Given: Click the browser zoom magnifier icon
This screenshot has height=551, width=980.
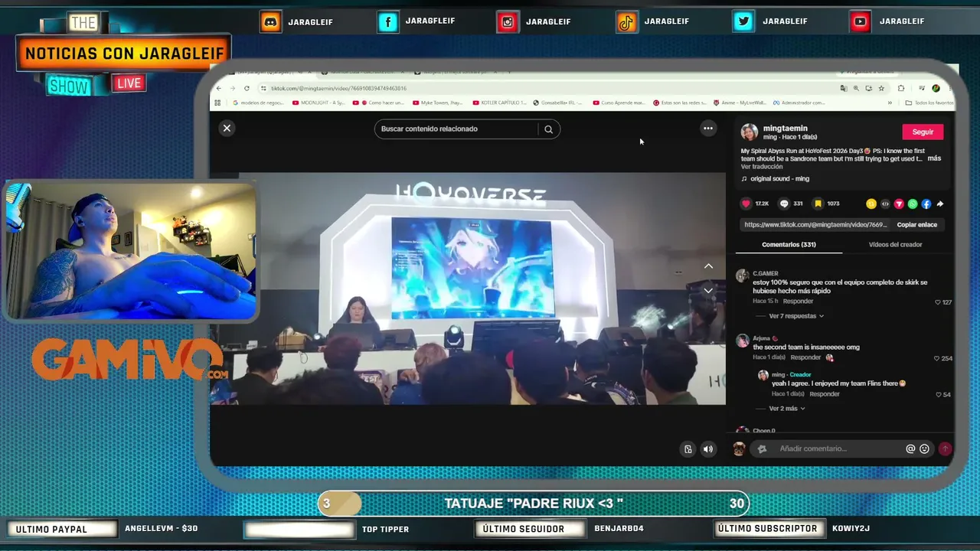Looking at the screenshot, I should coord(856,88).
